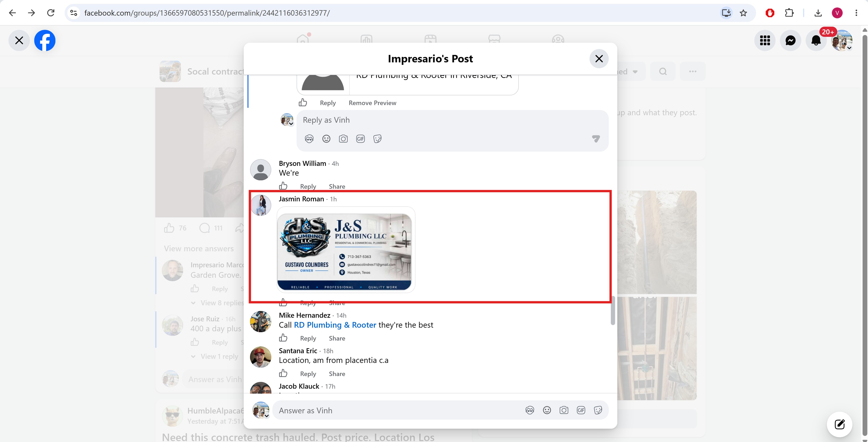Reply to Bryson William's comment
The height and width of the screenshot is (442, 868).
click(x=308, y=186)
